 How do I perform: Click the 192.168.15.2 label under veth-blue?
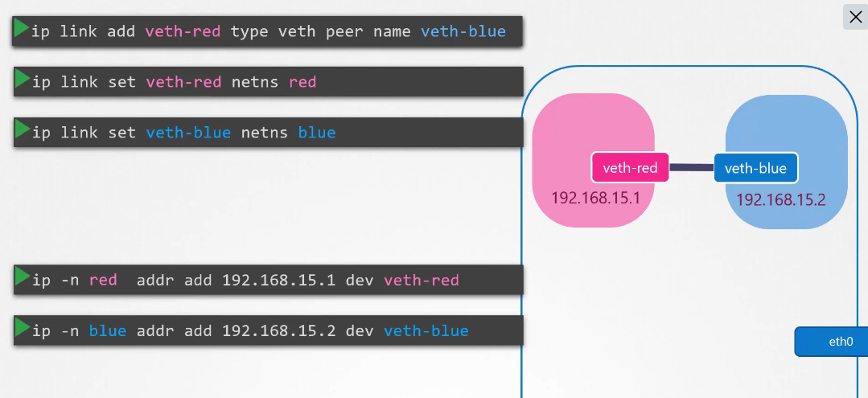781,199
